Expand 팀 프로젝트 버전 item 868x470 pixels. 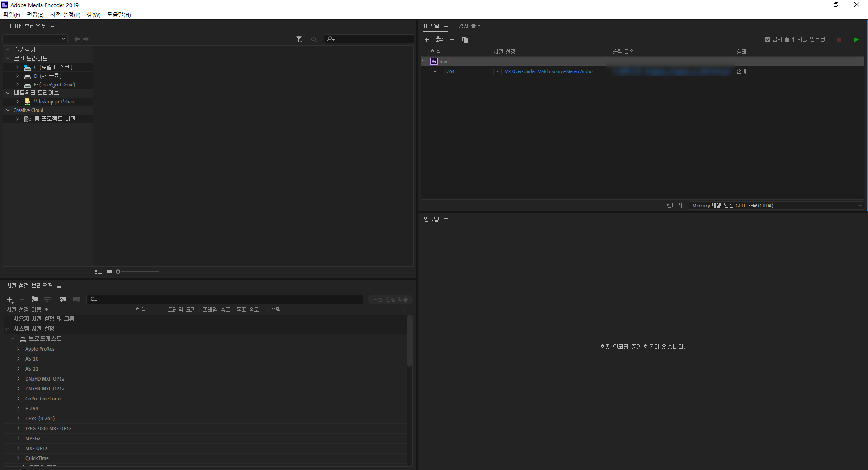tap(18, 119)
